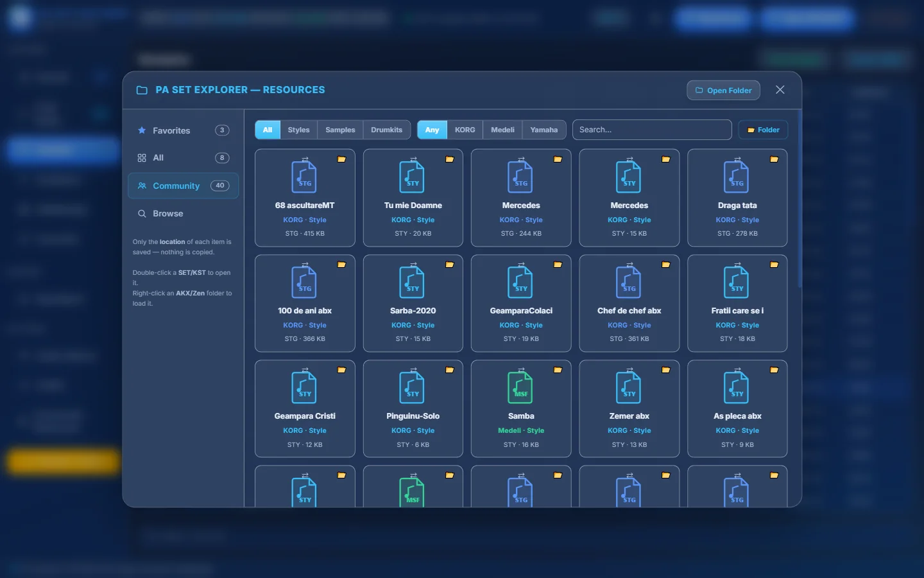Image resolution: width=924 pixels, height=578 pixels.
Task: Click the resource list vertical scrollbar
Action: tap(799, 199)
